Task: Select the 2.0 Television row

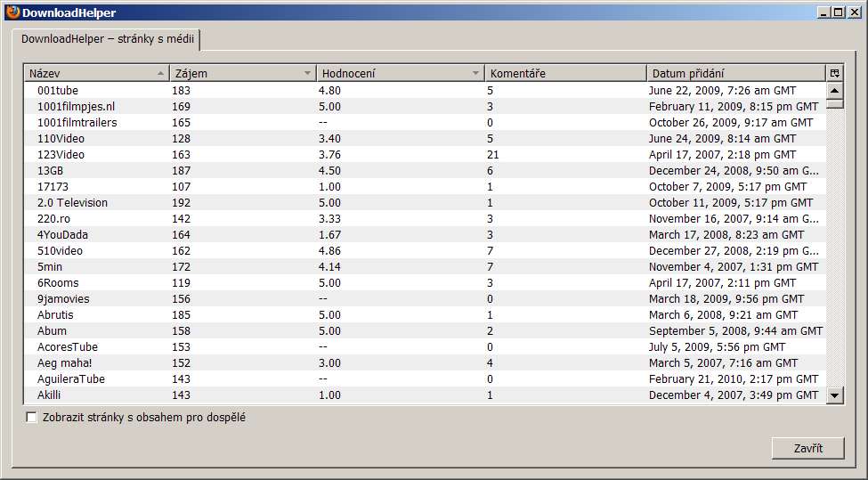Action: click(426, 203)
